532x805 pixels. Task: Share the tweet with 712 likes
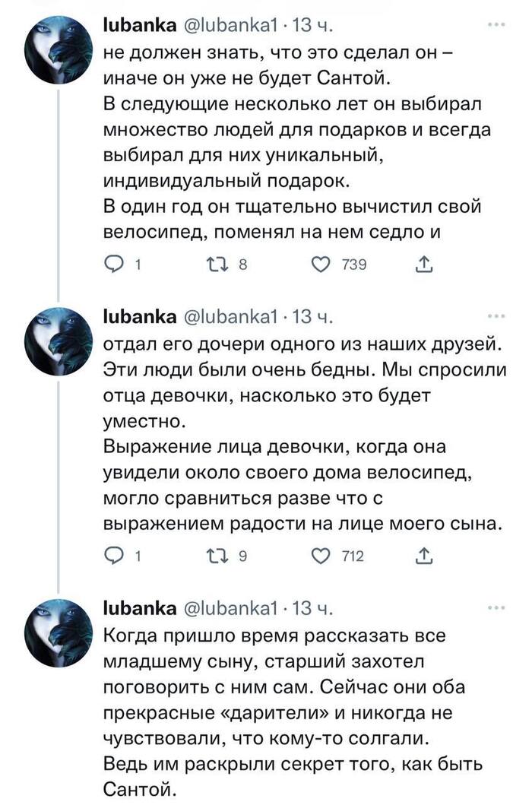pos(420,556)
